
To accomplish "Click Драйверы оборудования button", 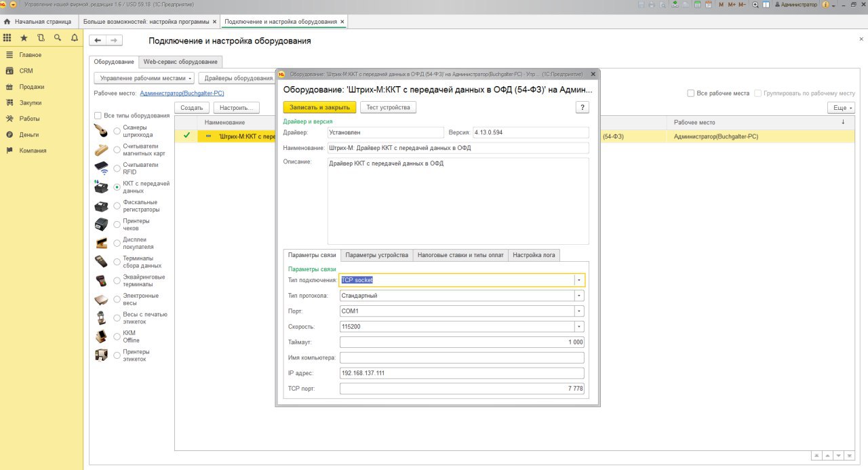I will [237, 78].
